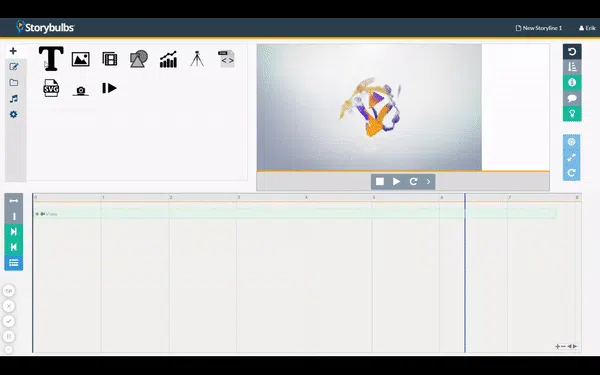Click the top round recorder size button
Viewport: 600px width, 375px height.
[9, 291]
